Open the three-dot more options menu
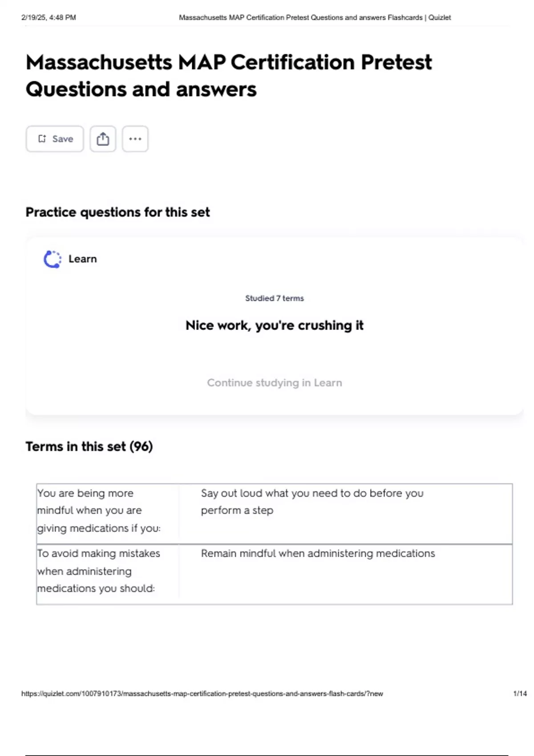The height and width of the screenshot is (756, 534). pos(135,139)
